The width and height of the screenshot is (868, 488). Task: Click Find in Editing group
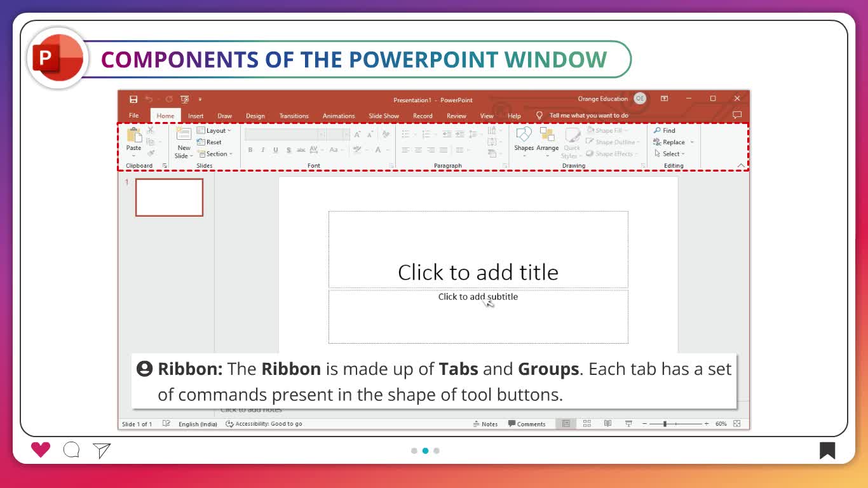coord(665,130)
